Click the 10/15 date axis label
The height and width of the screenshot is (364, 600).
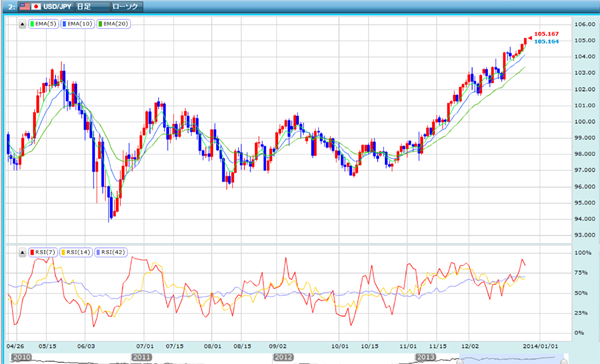coord(369,346)
